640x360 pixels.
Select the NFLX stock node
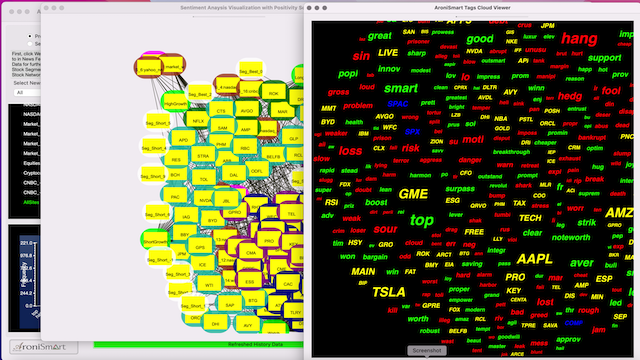coord(198,121)
